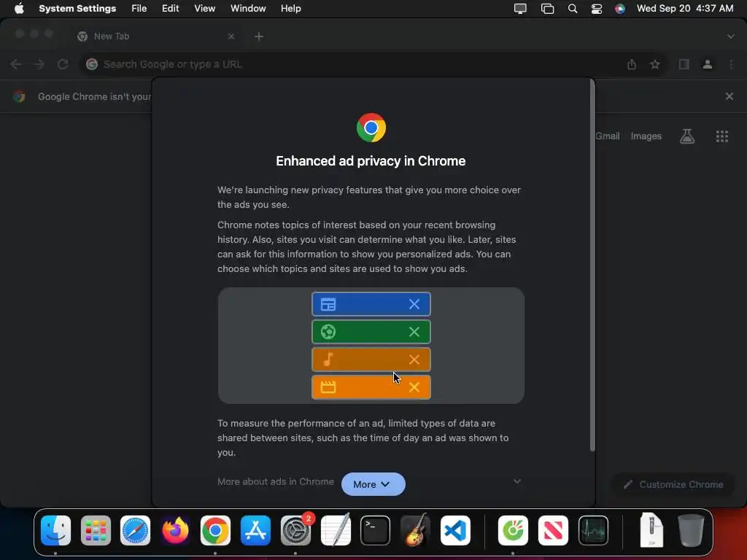Open Control Center in the menu bar
This screenshot has height=560, width=747.
coord(597,9)
